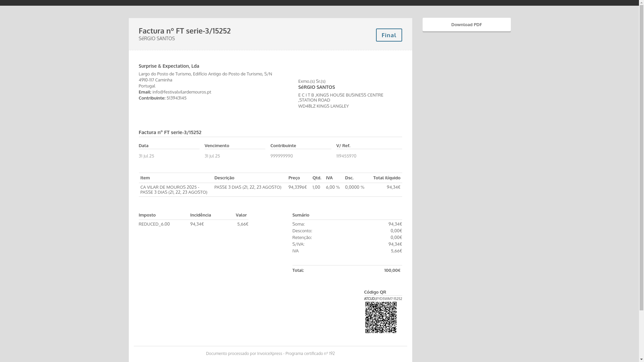Click the address line WD48LZ KINGS LANGLEY
The width and height of the screenshot is (644, 362).
pyautogui.click(x=323, y=106)
